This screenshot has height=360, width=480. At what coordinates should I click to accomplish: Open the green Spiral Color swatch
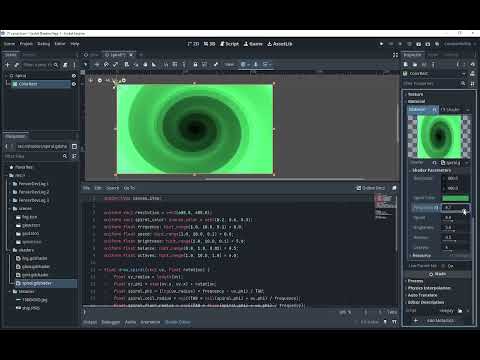point(455,198)
